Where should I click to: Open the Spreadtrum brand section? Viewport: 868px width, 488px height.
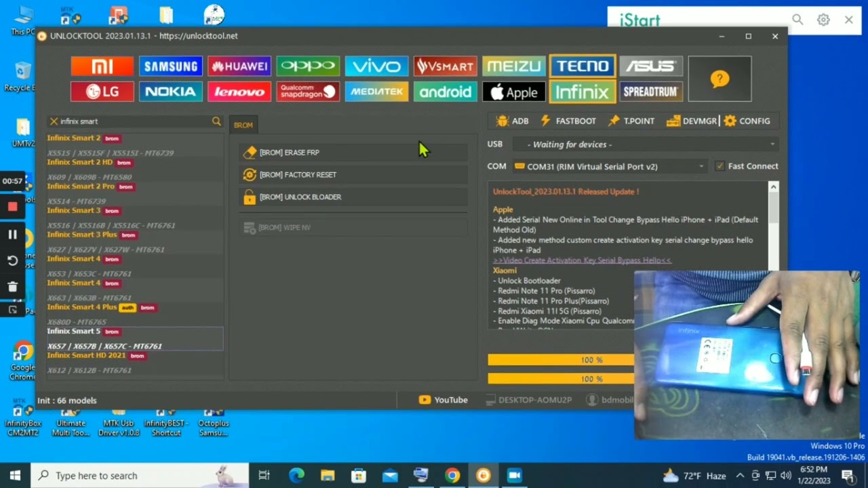point(651,91)
